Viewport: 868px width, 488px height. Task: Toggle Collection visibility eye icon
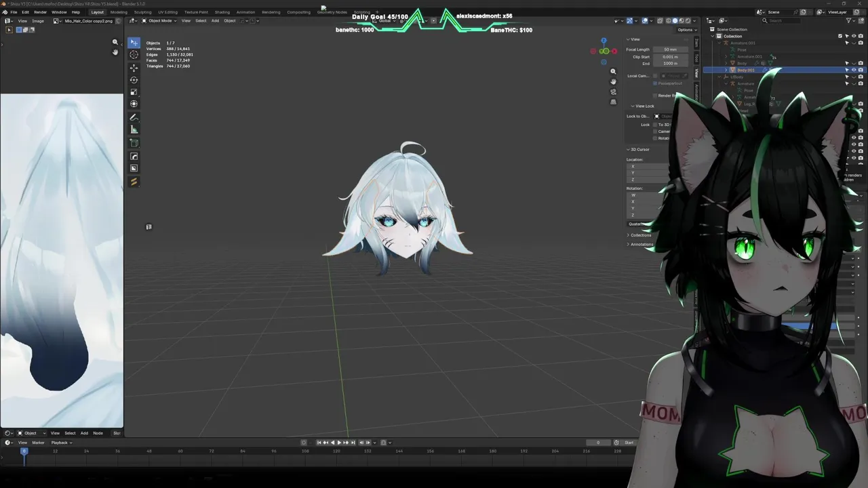854,36
